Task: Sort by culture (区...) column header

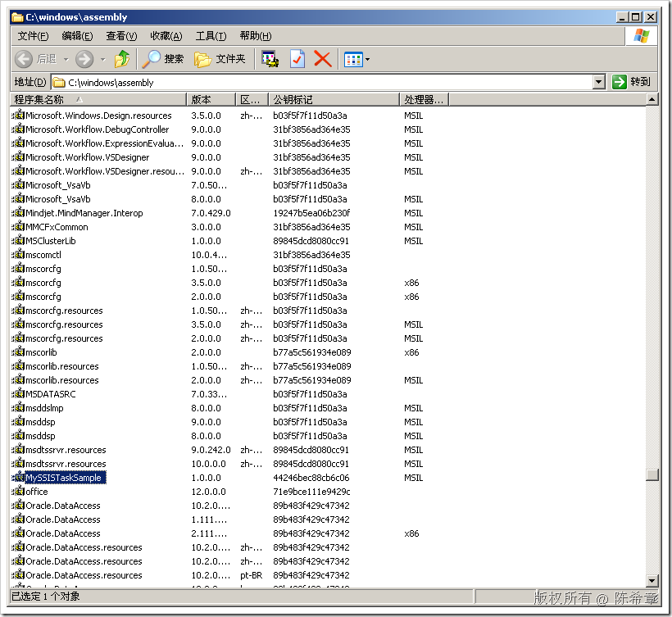Action: click(x=252, y=100)
